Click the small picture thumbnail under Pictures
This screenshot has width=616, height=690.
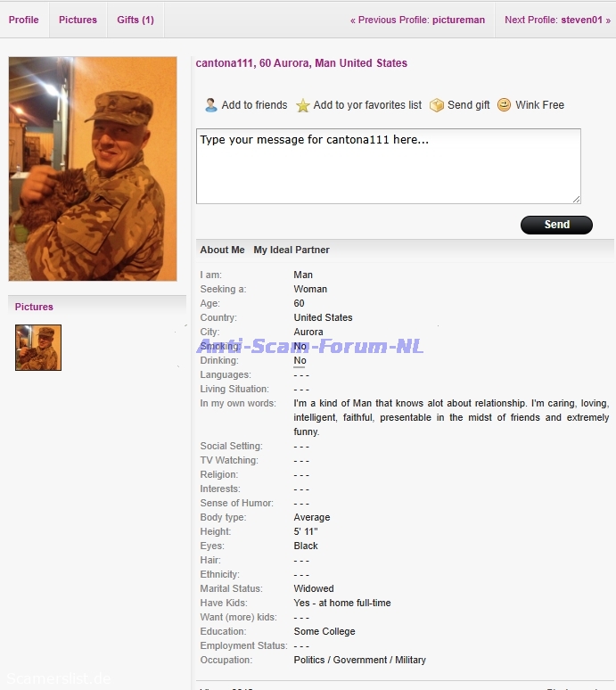(x=38, y=348)
